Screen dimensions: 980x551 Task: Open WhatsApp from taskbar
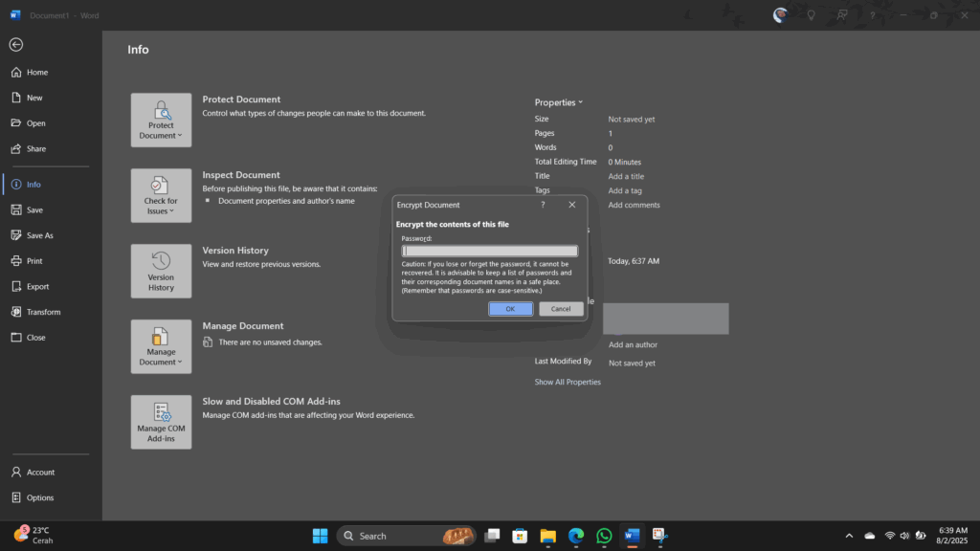(605, 536)
